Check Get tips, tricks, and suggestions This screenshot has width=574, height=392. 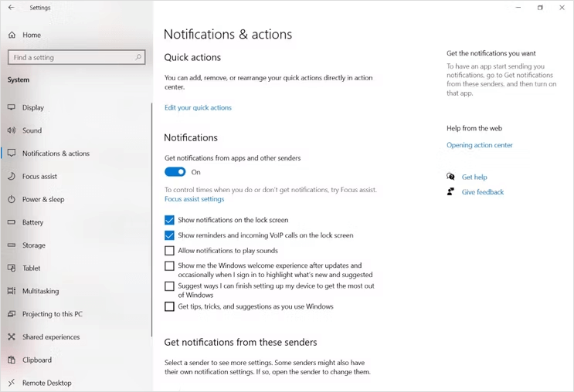[169, 306]
